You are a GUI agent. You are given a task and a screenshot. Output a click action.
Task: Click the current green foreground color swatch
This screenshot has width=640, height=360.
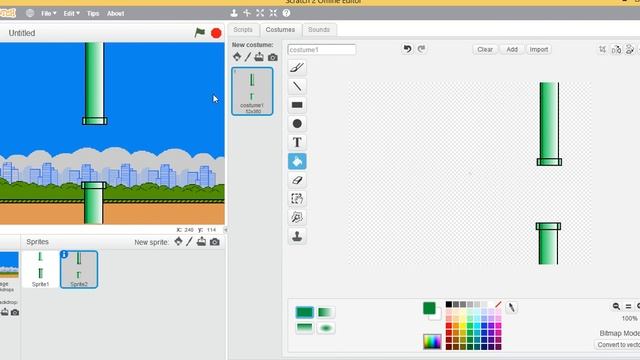pos(429,308)
